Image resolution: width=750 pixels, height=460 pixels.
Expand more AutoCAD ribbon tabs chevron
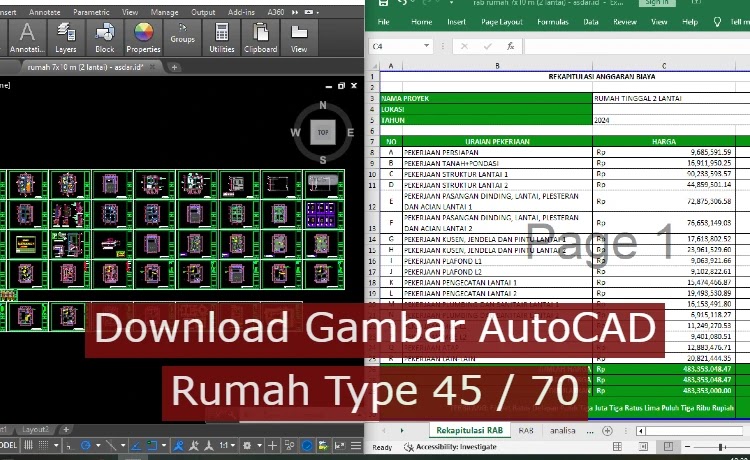pyautogui.click(x=295, y=12)
